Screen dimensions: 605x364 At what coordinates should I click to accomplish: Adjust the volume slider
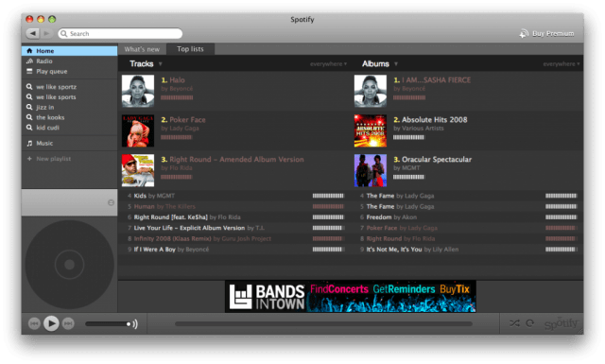109,324
